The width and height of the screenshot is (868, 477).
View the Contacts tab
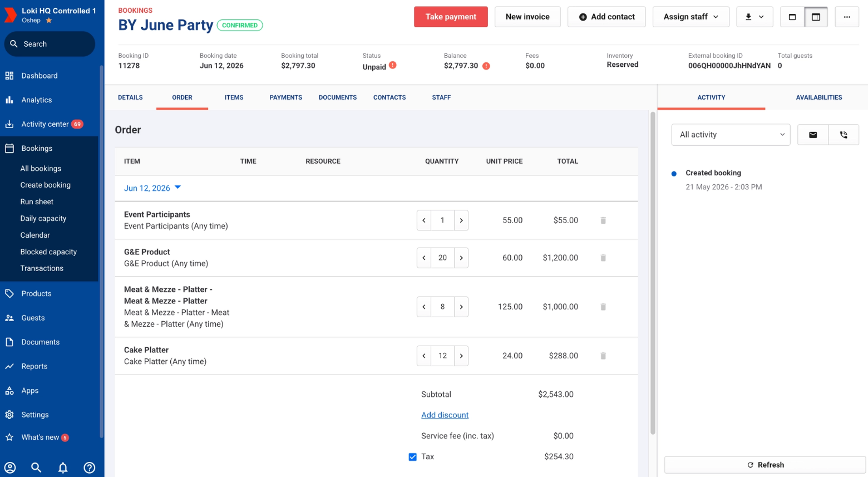(389, 97)
